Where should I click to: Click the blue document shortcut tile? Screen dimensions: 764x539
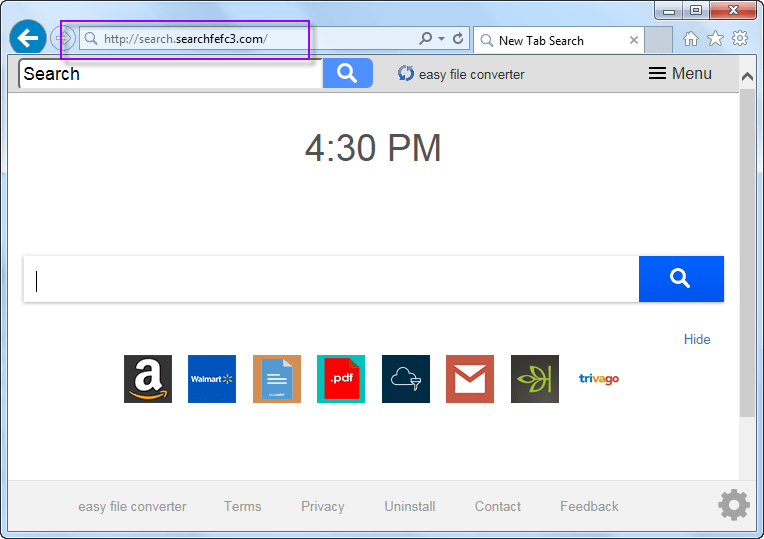[277, 379]
